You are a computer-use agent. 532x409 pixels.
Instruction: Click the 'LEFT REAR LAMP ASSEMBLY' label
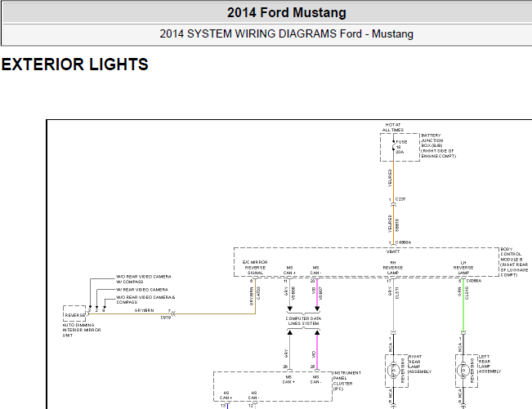(x=490, y=364)
